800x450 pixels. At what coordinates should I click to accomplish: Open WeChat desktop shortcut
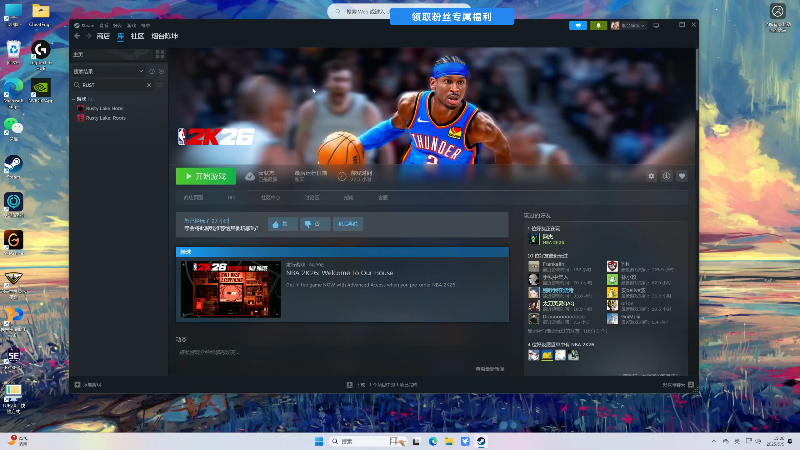13,128
